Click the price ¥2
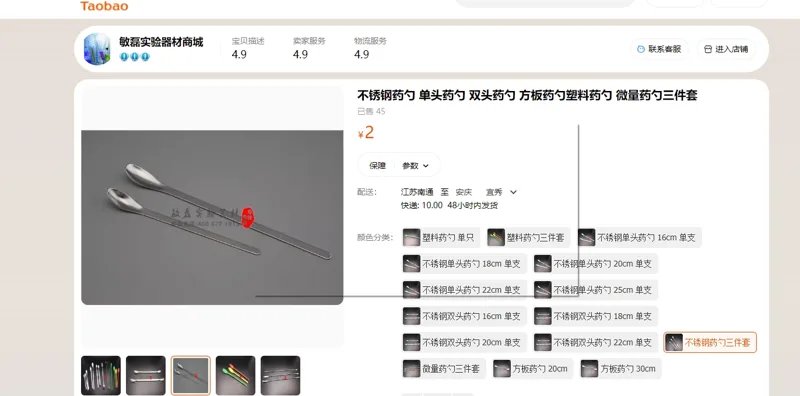This screenshot has width=800, height=396. click(366, 133)
